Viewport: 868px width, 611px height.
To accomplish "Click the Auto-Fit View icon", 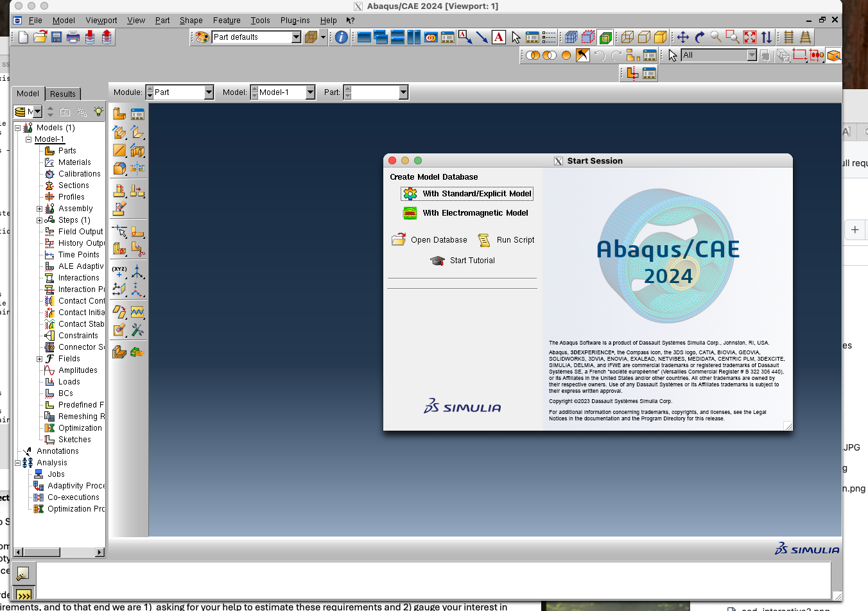I will (750, 37).
